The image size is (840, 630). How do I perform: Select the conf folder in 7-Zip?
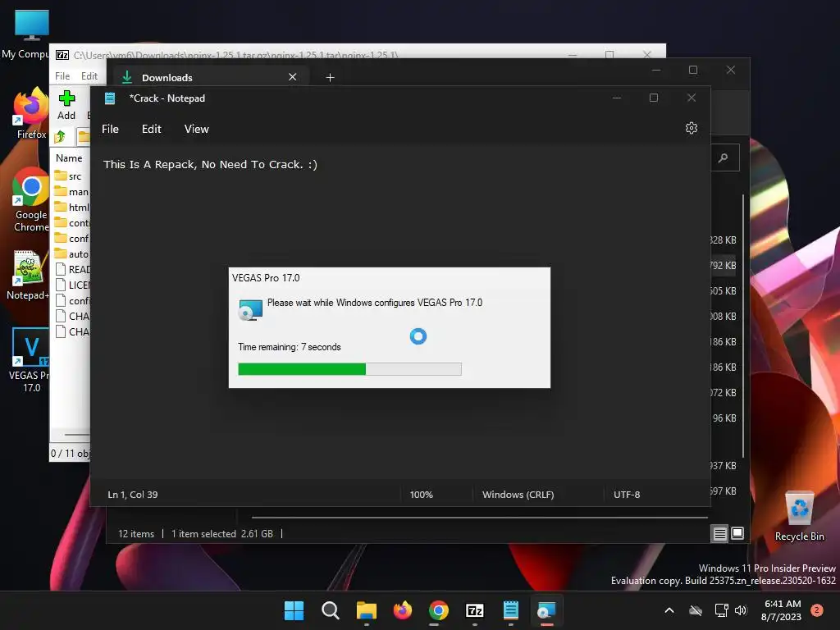pyautogui.click(x=72, y=239)
